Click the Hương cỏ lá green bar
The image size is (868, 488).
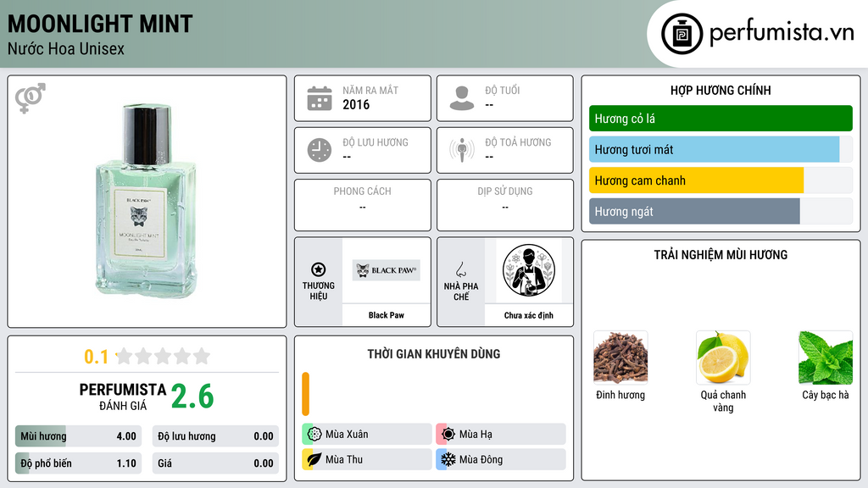click(721, 119)
